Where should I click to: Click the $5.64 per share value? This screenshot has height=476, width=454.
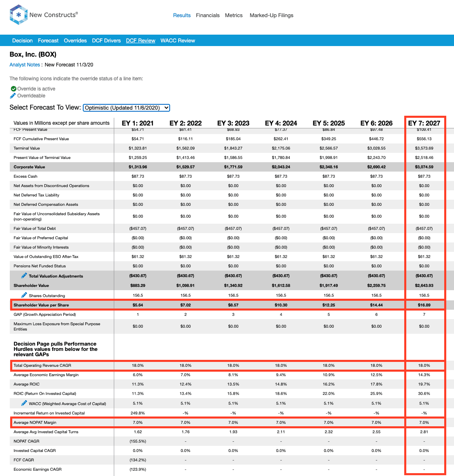[137, 305]
